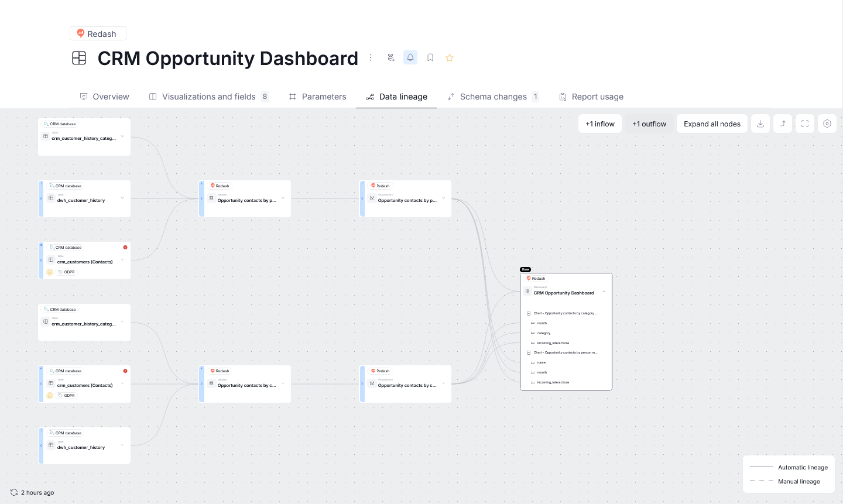
Task: Click the Redash source tag above the title
Action: tap(98, 34)
